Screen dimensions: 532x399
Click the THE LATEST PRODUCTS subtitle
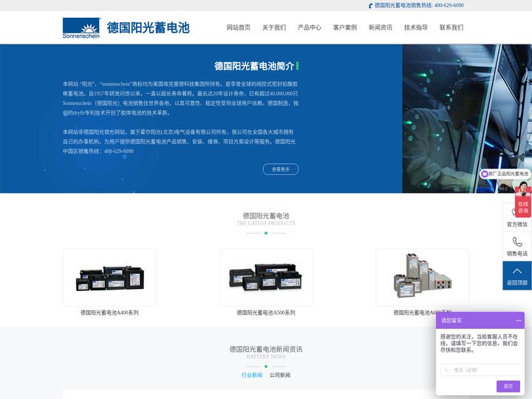(x=266, y=223)
